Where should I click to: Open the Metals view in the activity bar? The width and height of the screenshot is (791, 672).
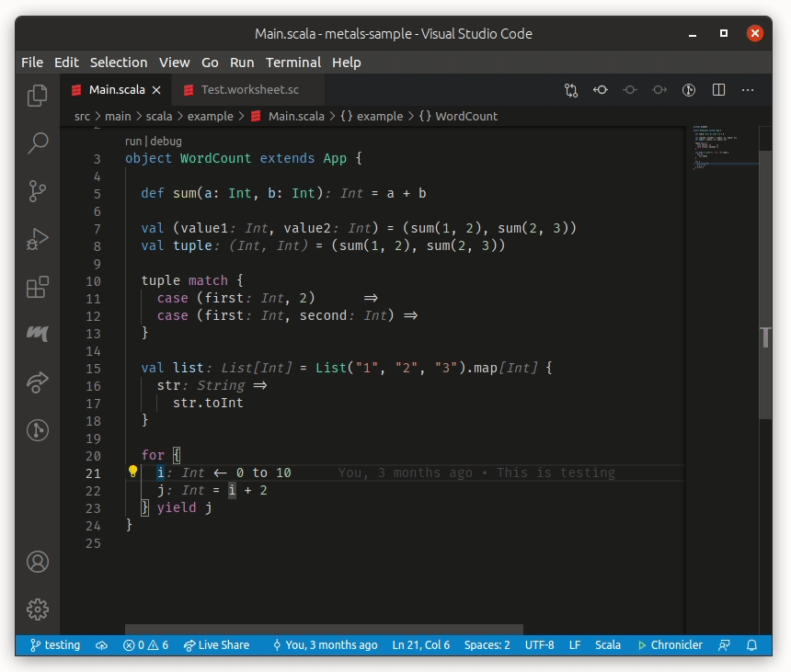(x=38, y=333)
